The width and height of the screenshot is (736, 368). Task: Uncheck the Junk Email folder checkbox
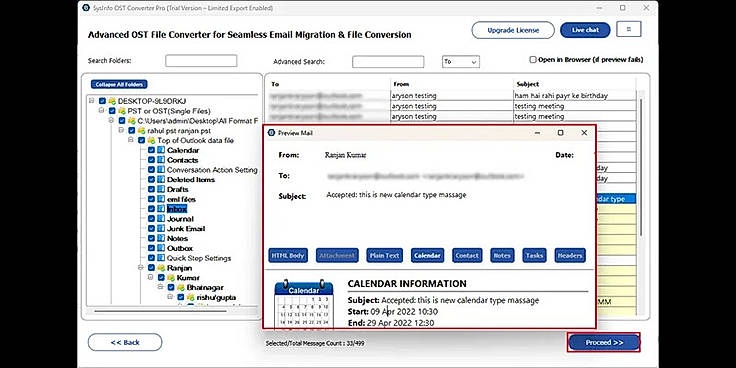pyautogui.click(x=151, y=229)
